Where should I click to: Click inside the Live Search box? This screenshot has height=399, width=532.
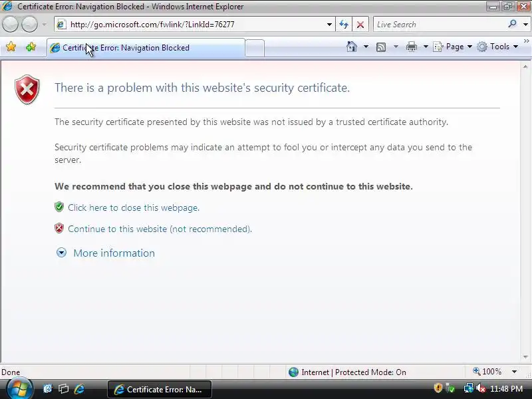coord(440,25)
